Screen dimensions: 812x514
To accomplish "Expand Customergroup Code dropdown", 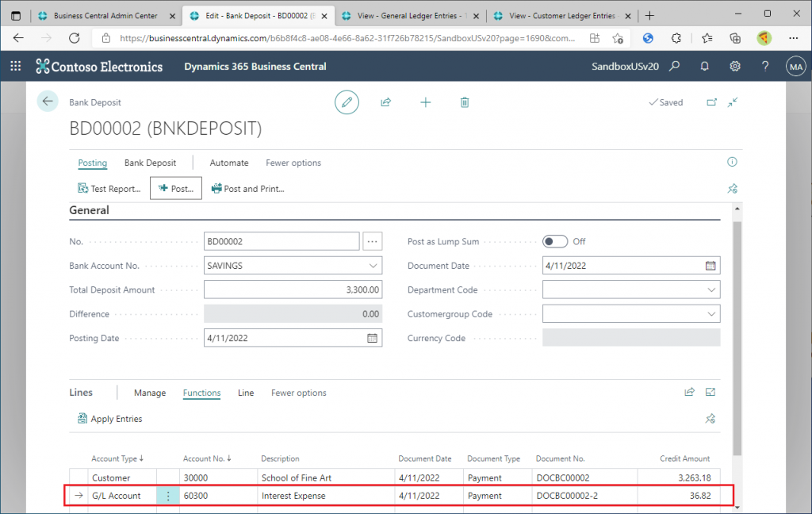I will [x=711, y=314].
